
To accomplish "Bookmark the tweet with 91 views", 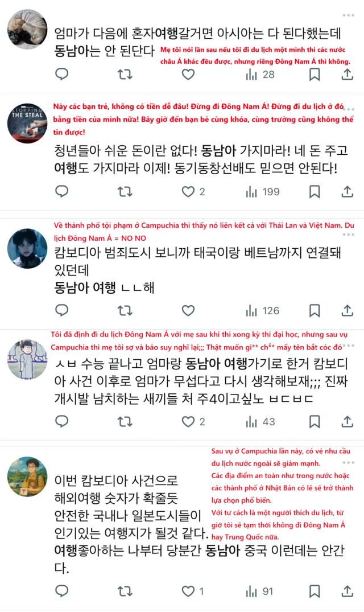I will pyautogui.click(x=315, y=592).
